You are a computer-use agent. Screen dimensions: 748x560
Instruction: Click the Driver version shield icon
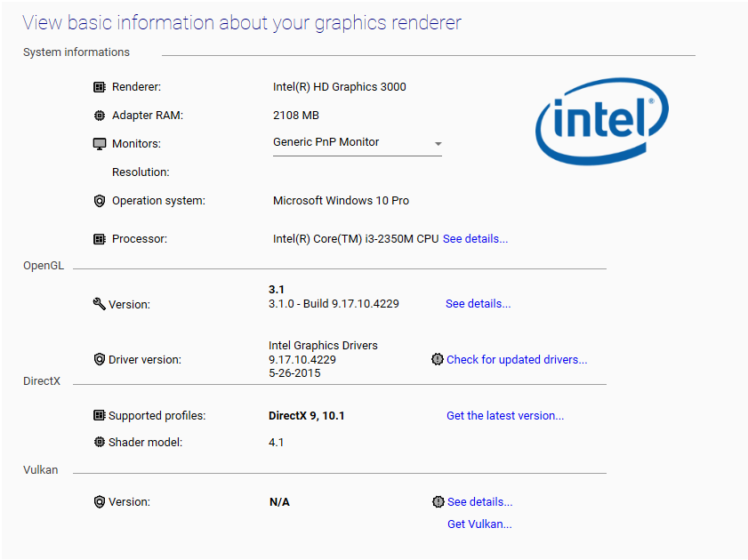(x=99, y=360)
